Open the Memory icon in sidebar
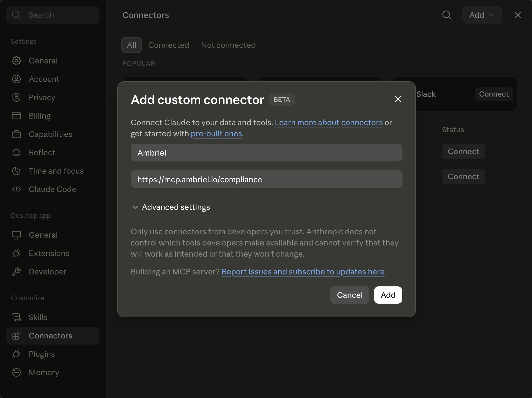This screenshot has width=532, height=398. 16,372
